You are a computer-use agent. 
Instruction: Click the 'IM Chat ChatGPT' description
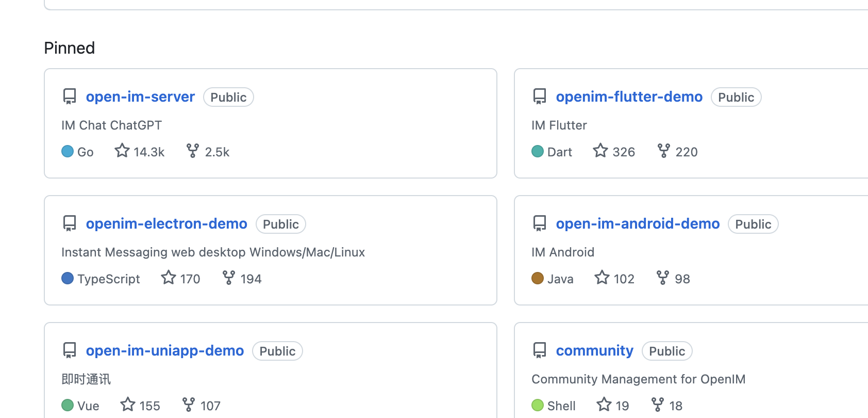pyautogui.click(x=111, y=125)
